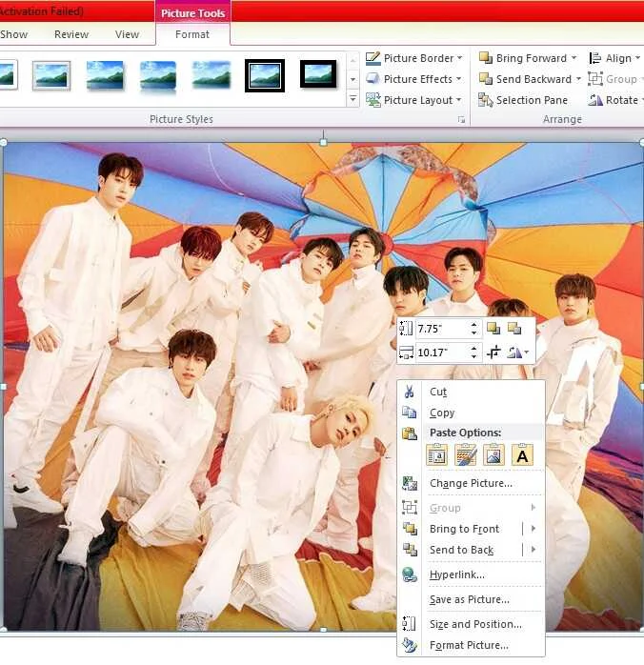Screen dimensions: 644x665
Task: Open the Selection Pane
Action: click(523, 100)
